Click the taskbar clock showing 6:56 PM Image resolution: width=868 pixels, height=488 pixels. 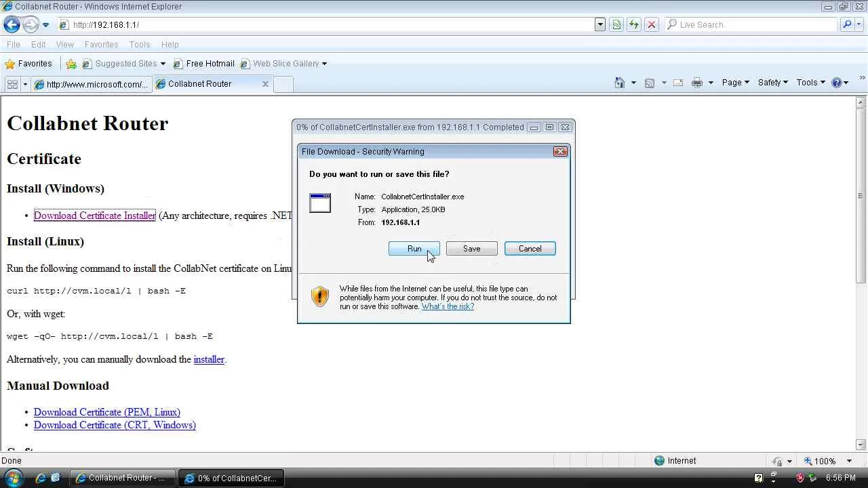[x=841, y=478]
